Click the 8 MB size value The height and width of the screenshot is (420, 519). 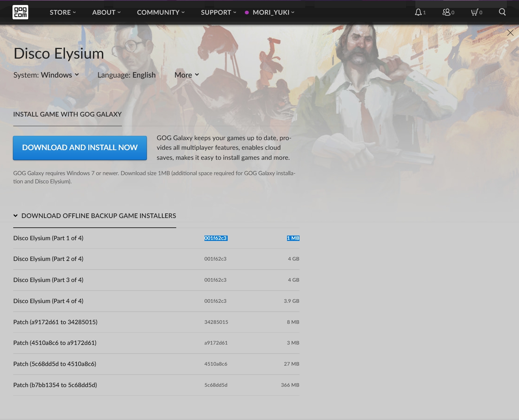tap(293, 322)
